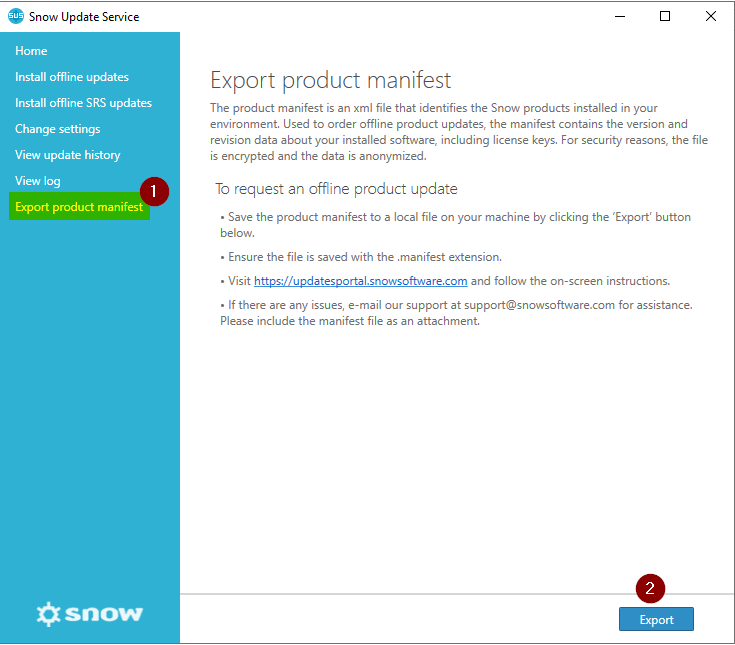The image size is (735, 645).
Task: Close the Snow Update Service window
Action: coord(711,16)
